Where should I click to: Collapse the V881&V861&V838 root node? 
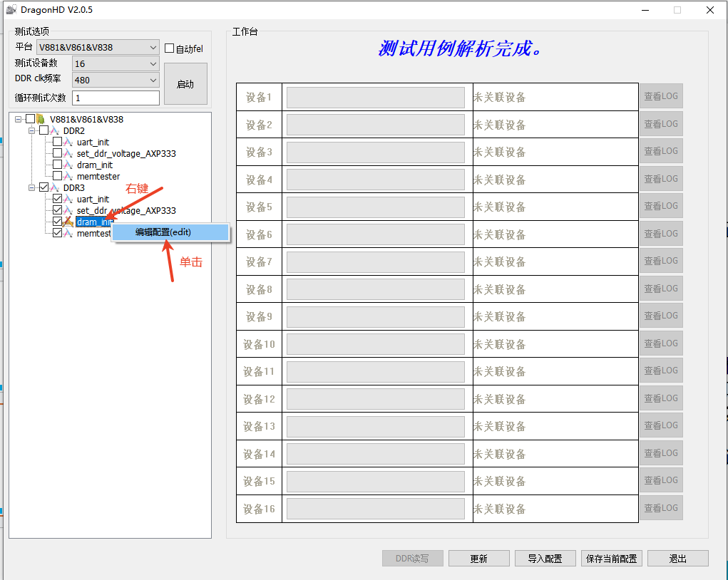17,120
